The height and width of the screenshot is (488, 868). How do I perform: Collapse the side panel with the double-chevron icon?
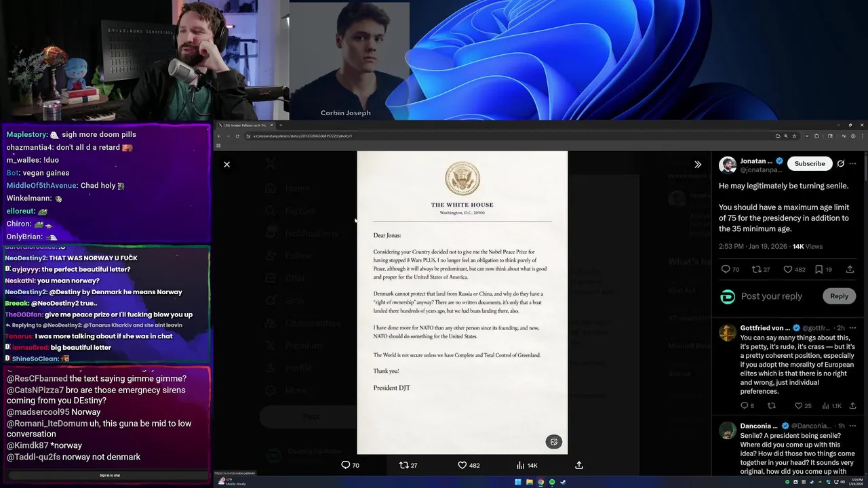pos(697,165)
